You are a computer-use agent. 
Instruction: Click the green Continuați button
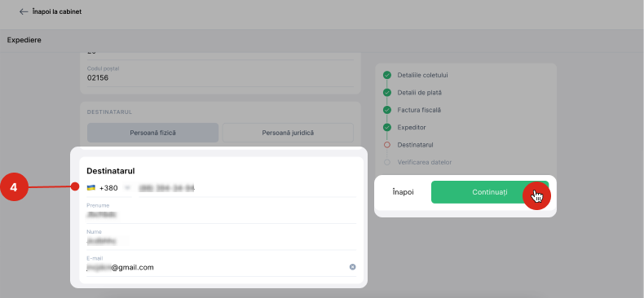[490, 192]
